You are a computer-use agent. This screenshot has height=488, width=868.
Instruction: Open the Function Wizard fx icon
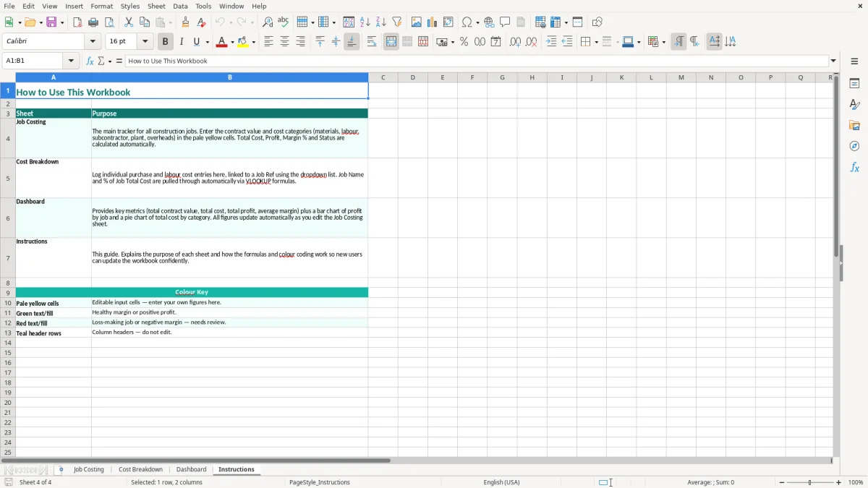(x=90, y=61)
